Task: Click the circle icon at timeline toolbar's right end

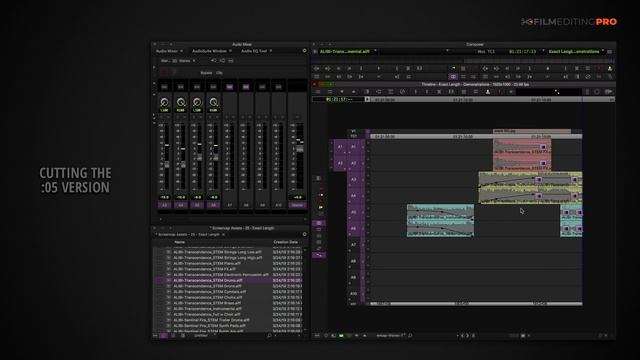Action: pyautogui.click(x=597, y=92)
